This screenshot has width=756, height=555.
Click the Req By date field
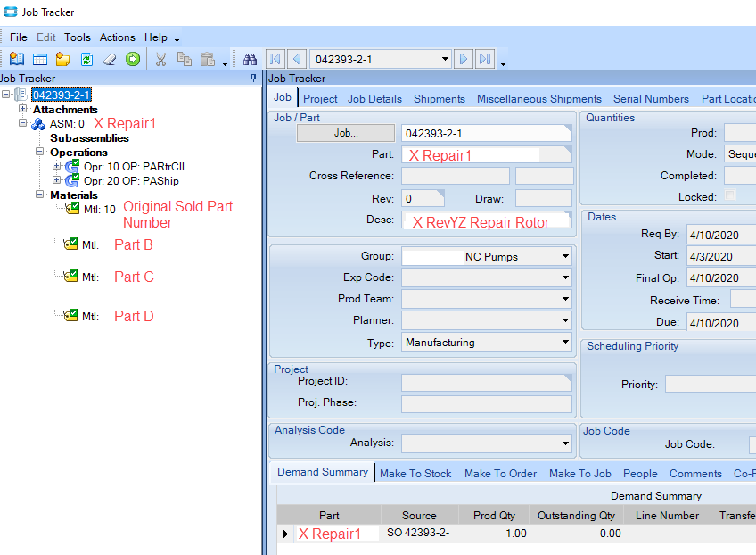coord(721,235)
